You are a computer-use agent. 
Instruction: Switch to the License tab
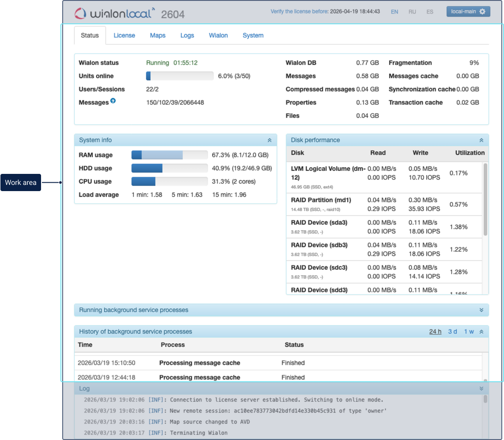(x=124, y=35)
